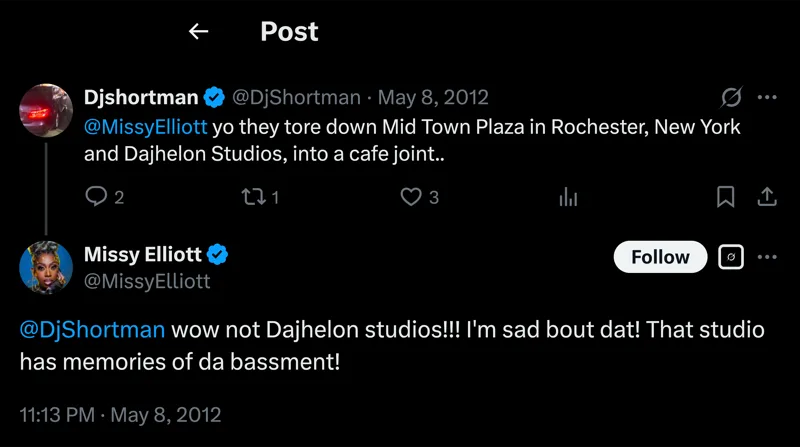
Task: Share Djshortman's tweet
Action: pos(767,197)
